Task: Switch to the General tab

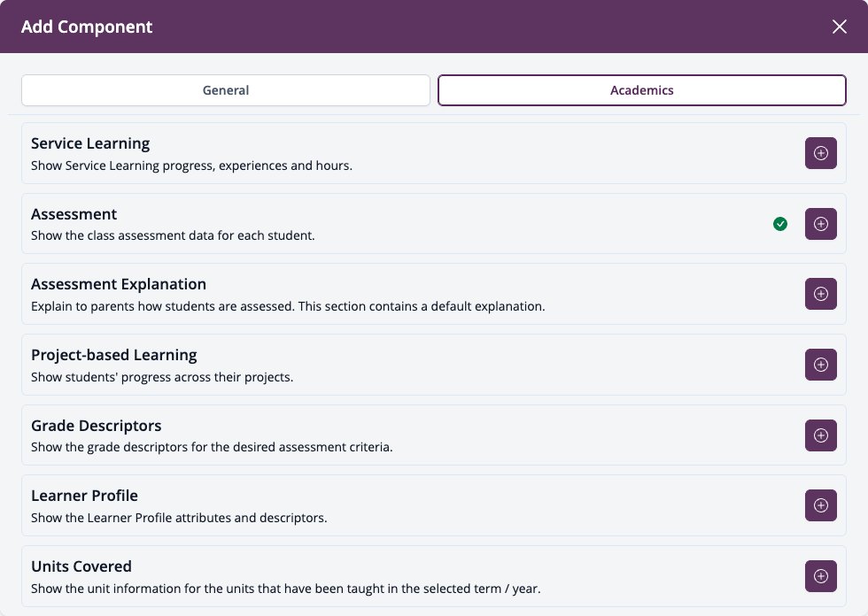Action: click(x=226, y=90)
